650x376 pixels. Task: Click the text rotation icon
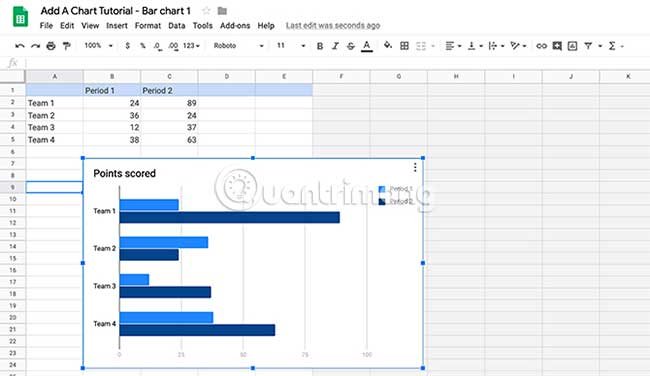515,46
